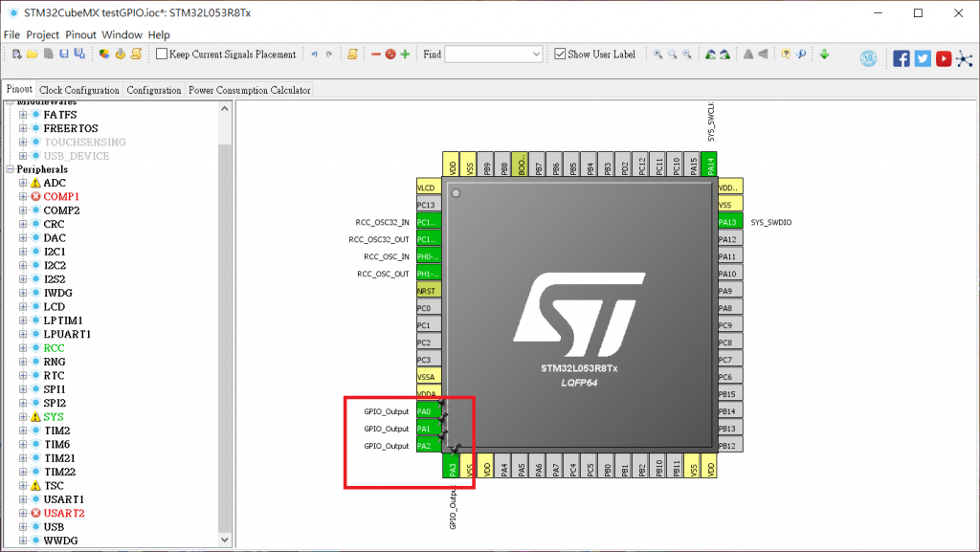
Task: Zoom in on the chip view
Action: 658,55
